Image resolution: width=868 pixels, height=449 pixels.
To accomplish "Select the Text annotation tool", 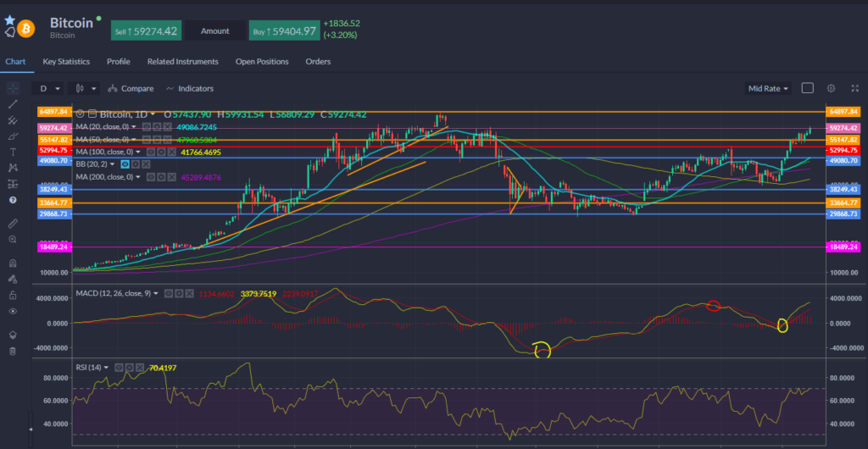I will 13,152.
